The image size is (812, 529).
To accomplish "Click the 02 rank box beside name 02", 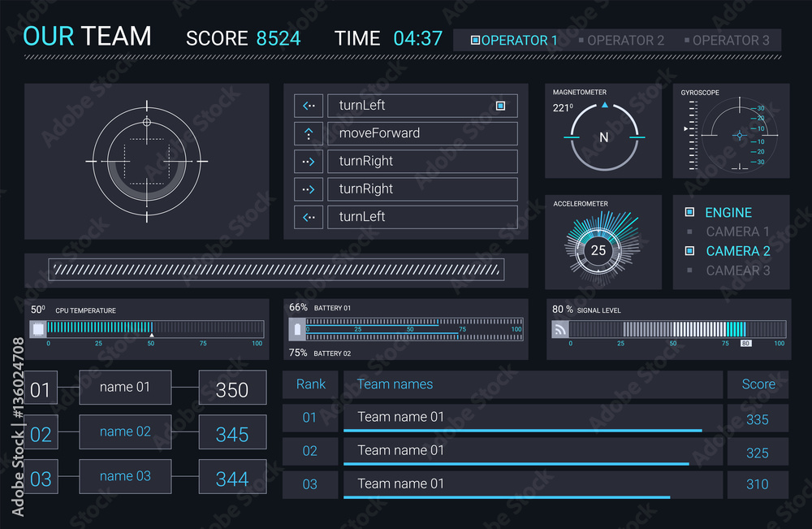I will coord(41,432).
